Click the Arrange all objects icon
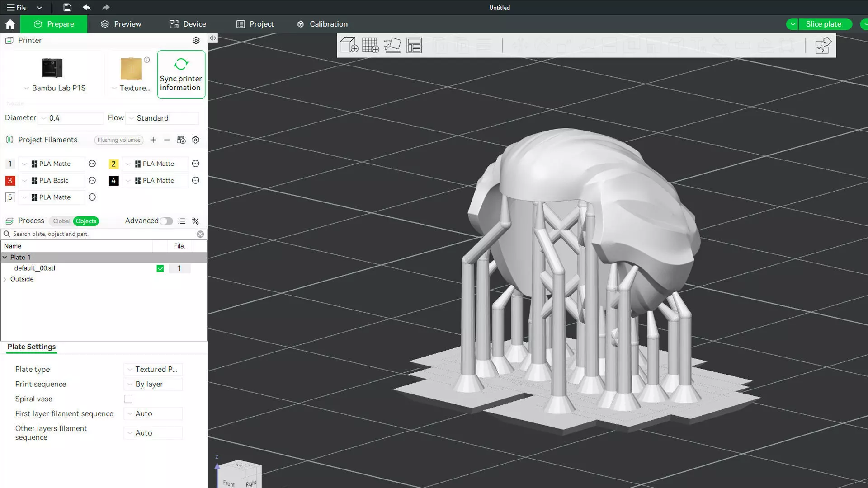 coord(414,45)
